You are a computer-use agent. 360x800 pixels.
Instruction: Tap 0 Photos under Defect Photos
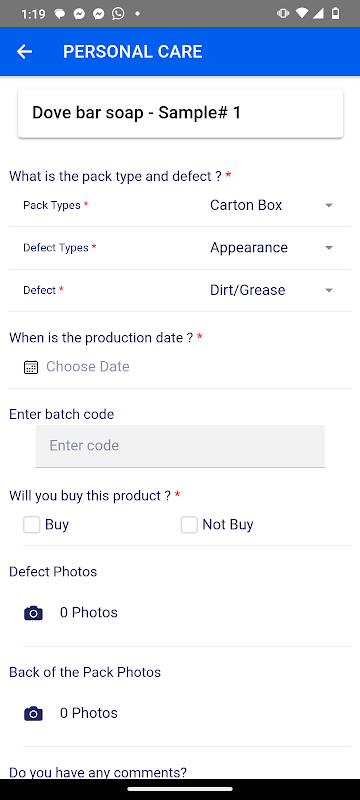[x=89, y=612]
